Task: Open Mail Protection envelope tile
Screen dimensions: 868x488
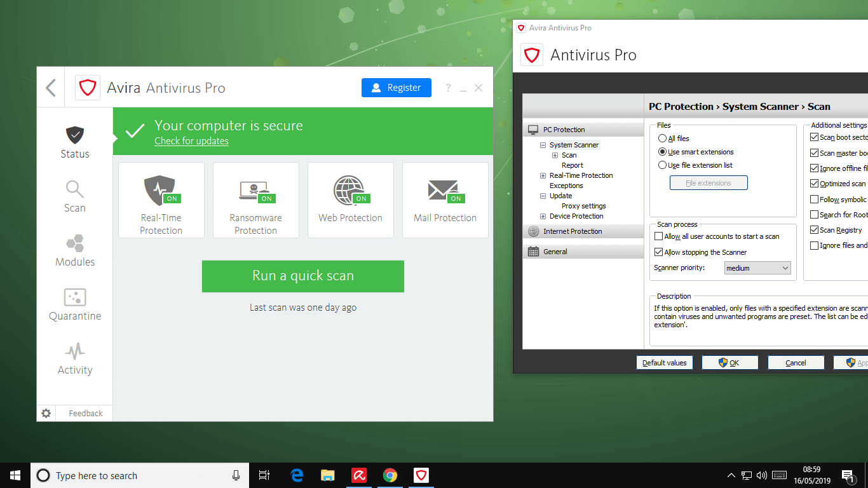Action: pos(445,200)
